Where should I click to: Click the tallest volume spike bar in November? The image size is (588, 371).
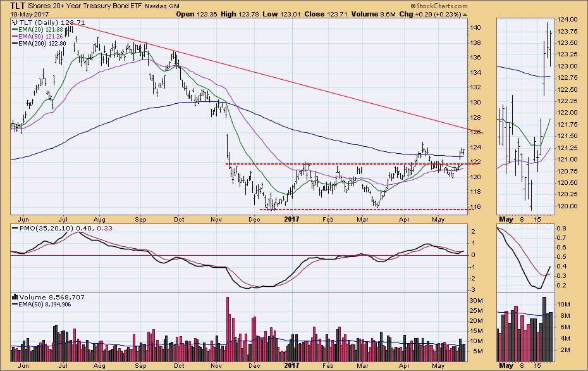(x=227, y=329)
